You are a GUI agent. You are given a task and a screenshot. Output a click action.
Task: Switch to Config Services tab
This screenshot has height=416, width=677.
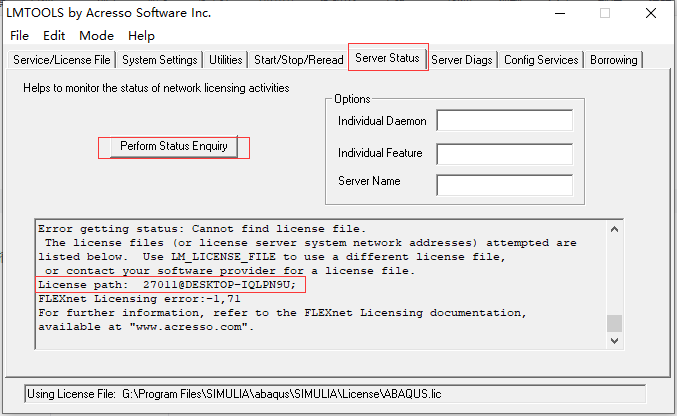point(541,60)
